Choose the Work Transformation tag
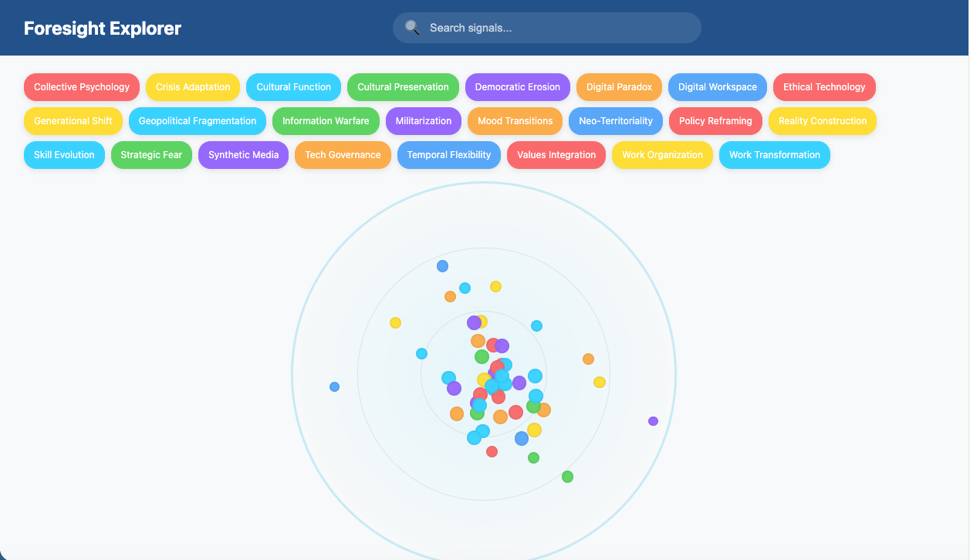The image size is (970, 560). 774,155
